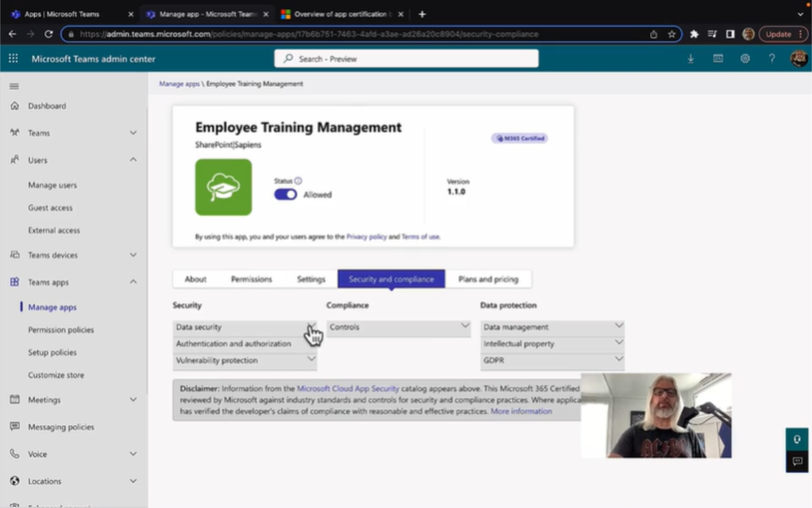Click the Manage apps breadcrumb link

pos(179,84)
